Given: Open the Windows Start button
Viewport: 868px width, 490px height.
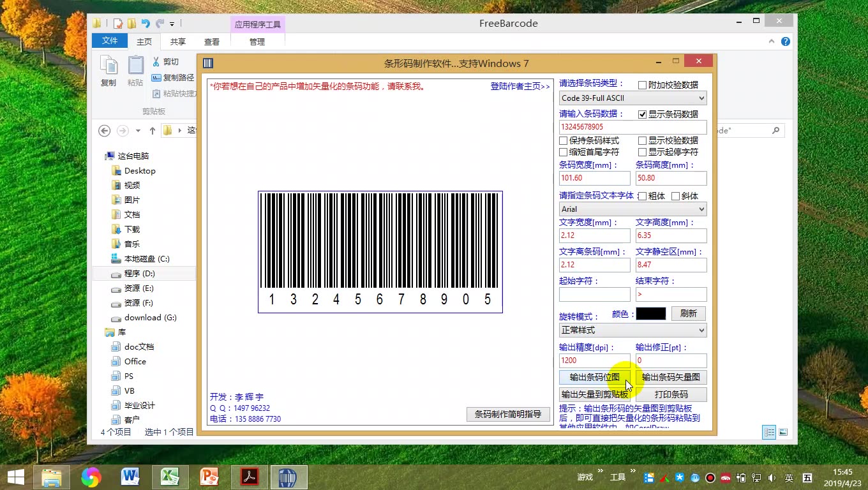Looking at the screenshot, I should pyautogui.click(x=15, y=477).
